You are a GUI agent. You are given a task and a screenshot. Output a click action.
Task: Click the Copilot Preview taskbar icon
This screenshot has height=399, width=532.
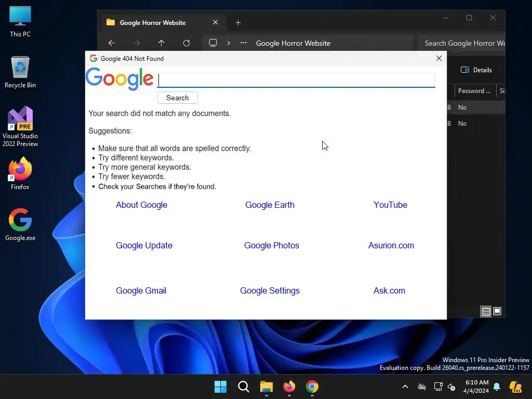coord(515,387)
